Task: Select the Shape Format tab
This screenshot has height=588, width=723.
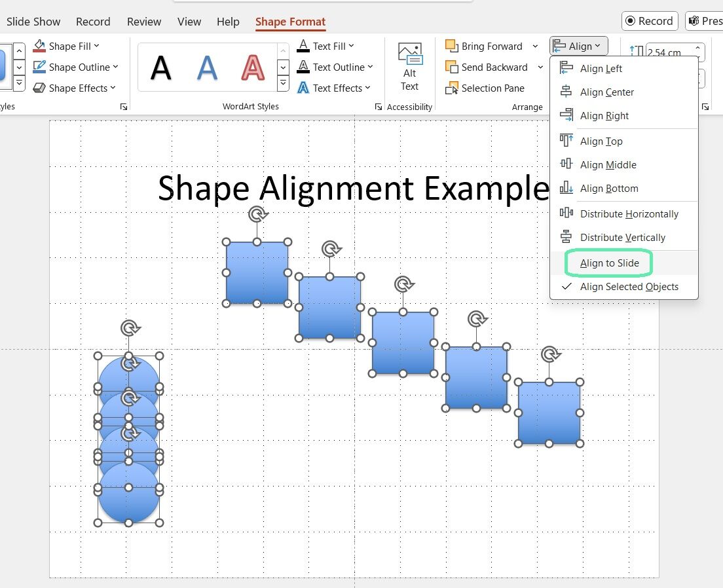Action: click(x=291, y=22)
